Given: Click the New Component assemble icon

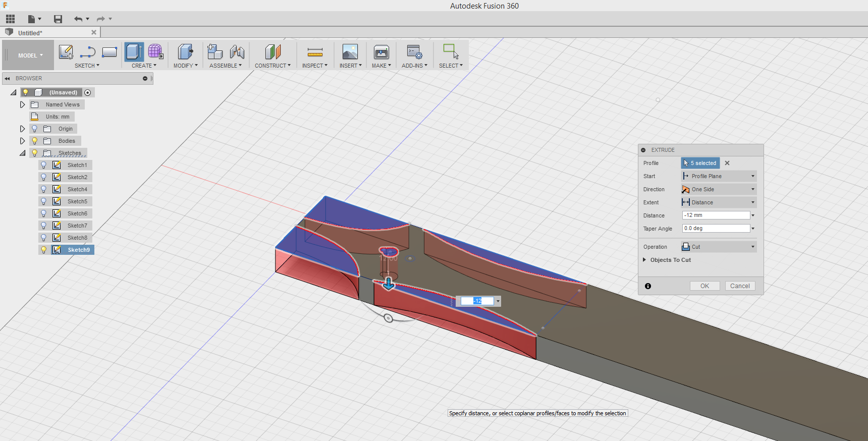Looking at the screenshot, I should pos(215,51).
